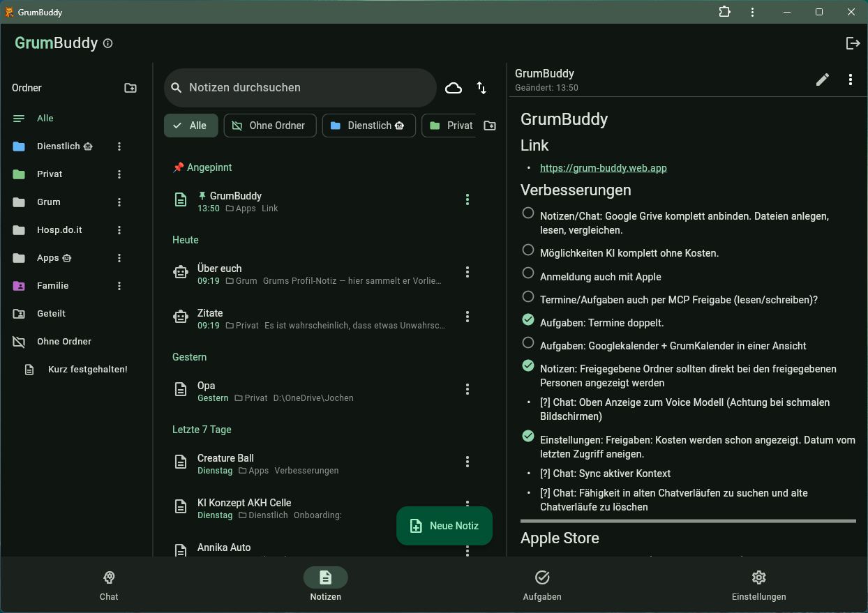Open the cloud sync status icon

[x=454, y=88]
